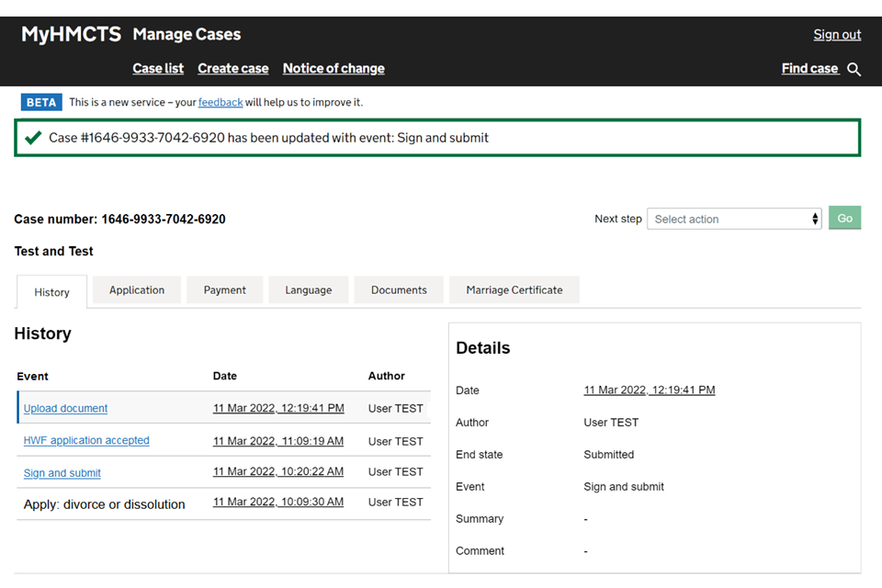The height and width of the screenshot is (588, 882).
Task: Open Notice of change page
Action: [x=334, y=69]
